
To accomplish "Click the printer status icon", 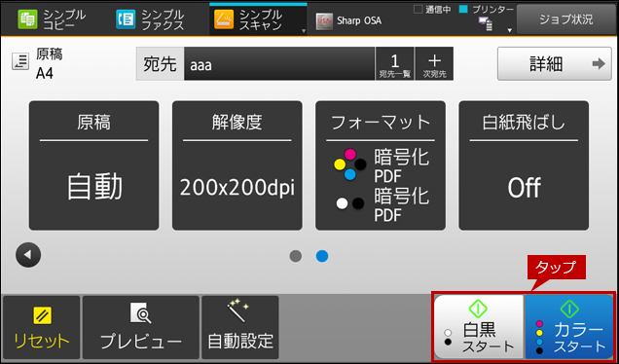I will [485, 24].
